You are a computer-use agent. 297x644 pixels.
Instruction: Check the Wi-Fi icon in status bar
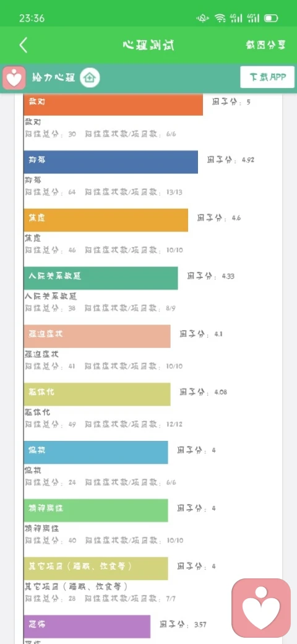pyautogui.click(x=220, y=18)
